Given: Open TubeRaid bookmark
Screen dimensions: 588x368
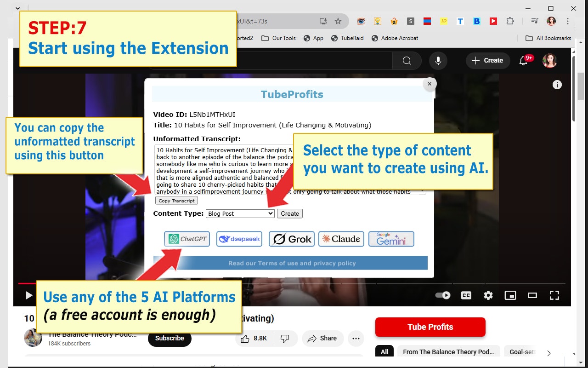Looking at the screenshot, I should click(x=347, y=38).
